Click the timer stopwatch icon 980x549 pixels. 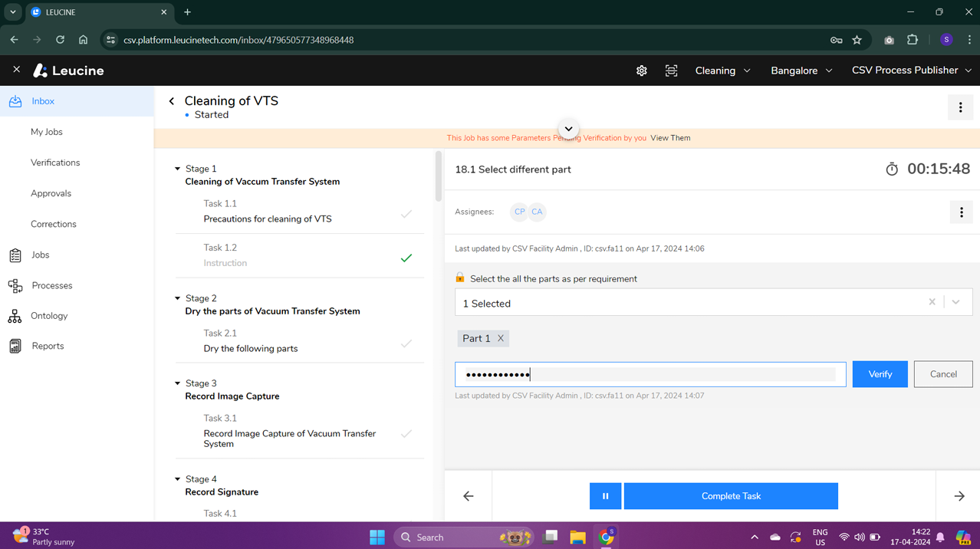pos(892,169)
